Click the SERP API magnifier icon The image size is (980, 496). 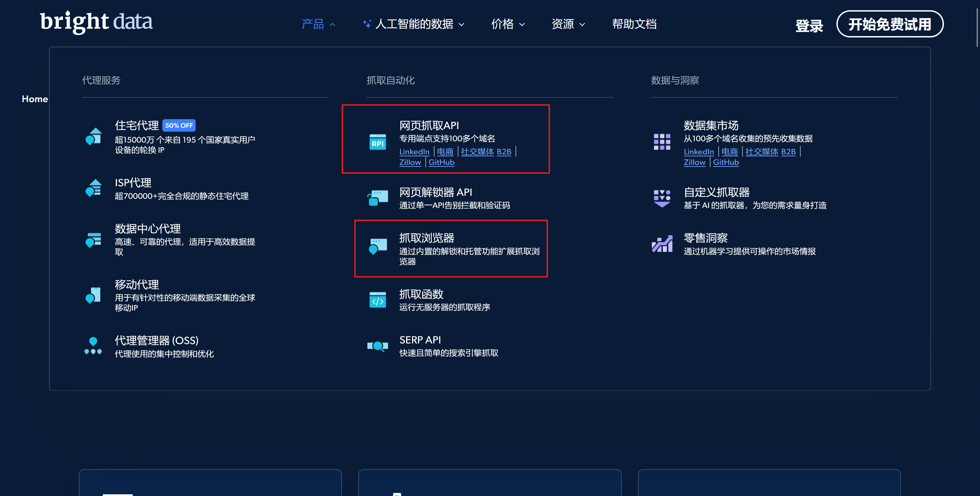point(377,346)
